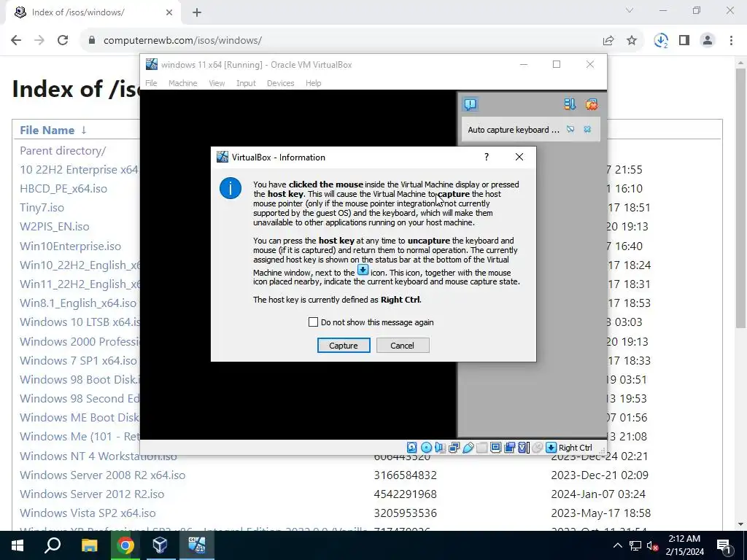
Task: Click the display status bar icon
Action: [x=495, y=448]
